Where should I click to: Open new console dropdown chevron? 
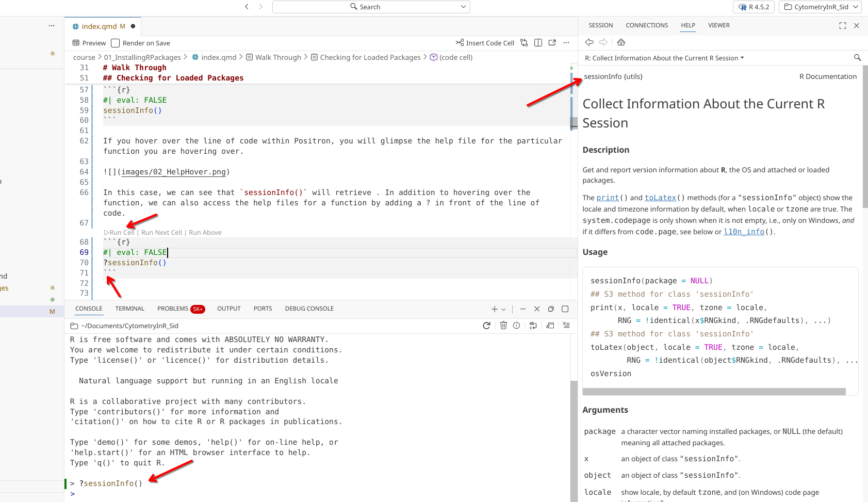point(504,310)
